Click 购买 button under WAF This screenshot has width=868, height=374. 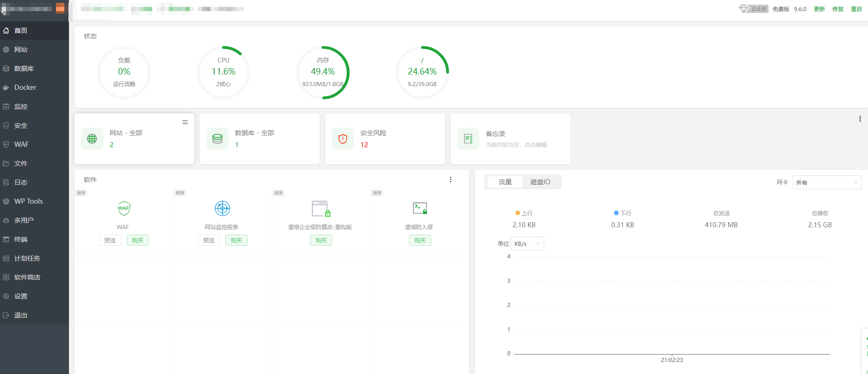pyautogui.click(x=138, y=240)
